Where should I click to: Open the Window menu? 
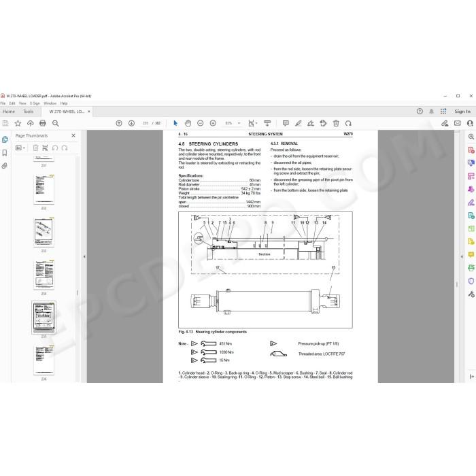pyautogui.click(x=50, y=103)
